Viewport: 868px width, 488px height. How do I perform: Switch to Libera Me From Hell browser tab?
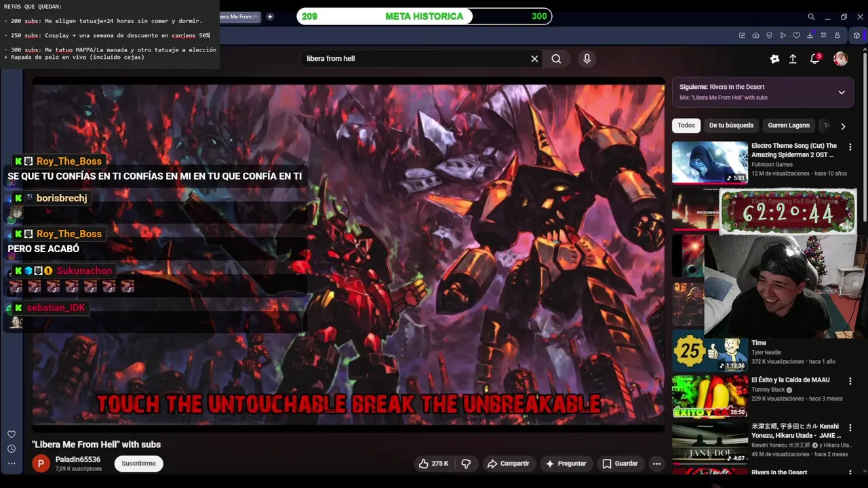[239, 17]
